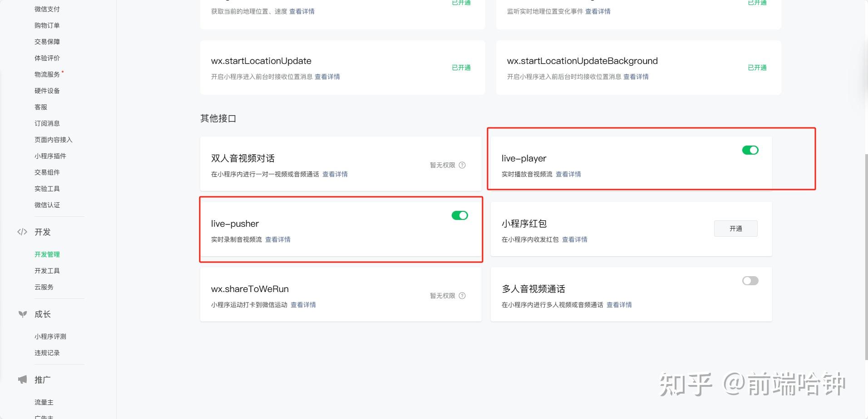The width and height of the screenshot is (868, 419).
Task: Click the megaphone icon next to 推广
Action: coord(22,380)
